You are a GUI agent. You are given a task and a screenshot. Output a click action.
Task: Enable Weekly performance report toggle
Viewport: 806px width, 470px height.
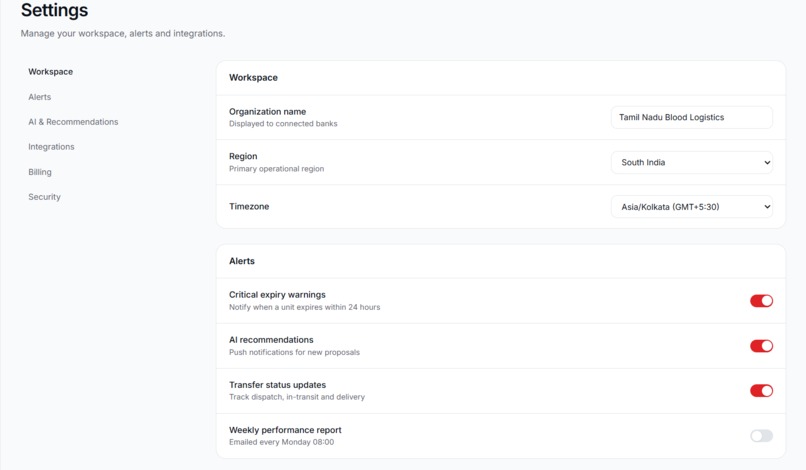coord(761,436)
